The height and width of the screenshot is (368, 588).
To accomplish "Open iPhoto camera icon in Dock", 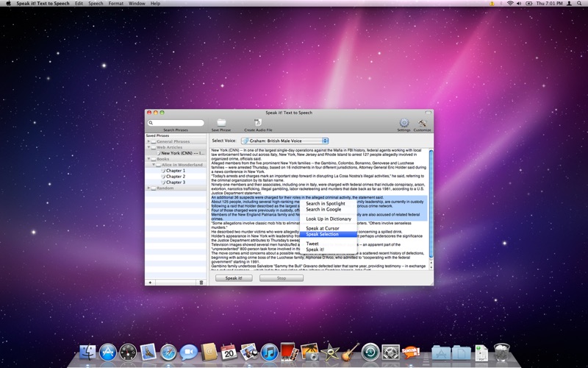I will [309, 353].
